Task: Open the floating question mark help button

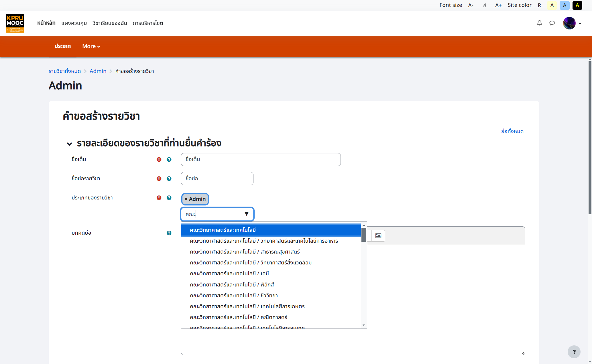Action: coord(574,352)
